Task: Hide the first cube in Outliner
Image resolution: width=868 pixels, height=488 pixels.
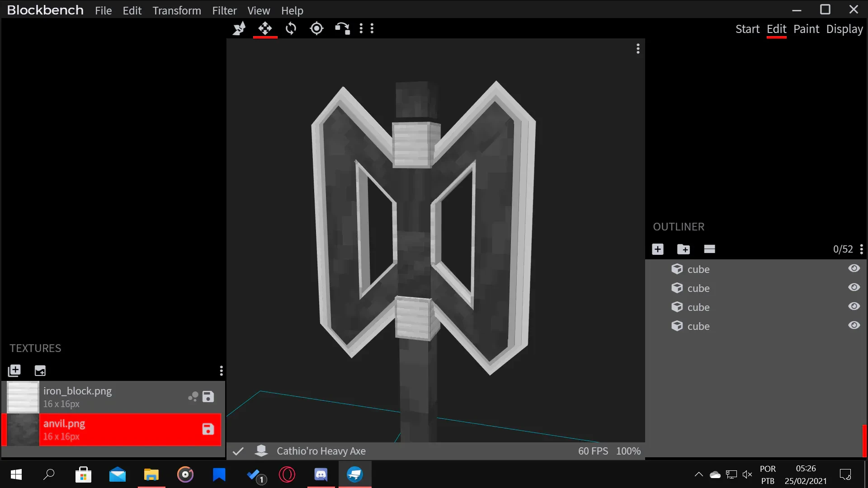Action: [x=854, y=268]
